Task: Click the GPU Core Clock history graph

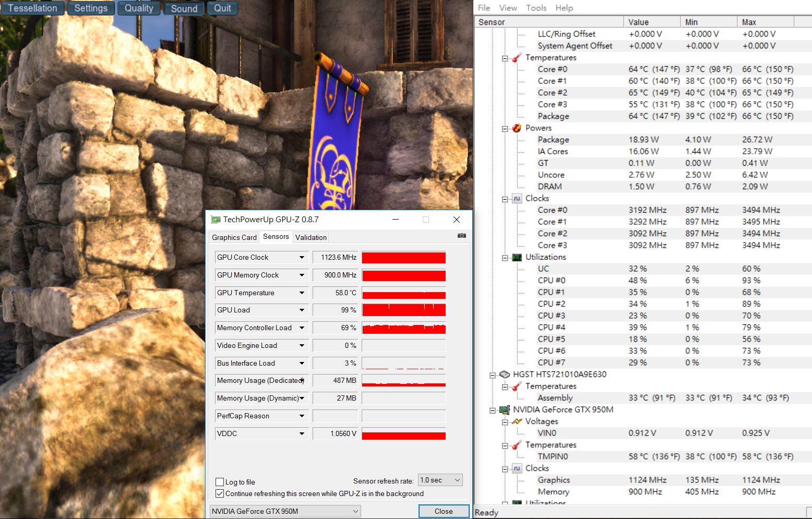Action: 404,258
